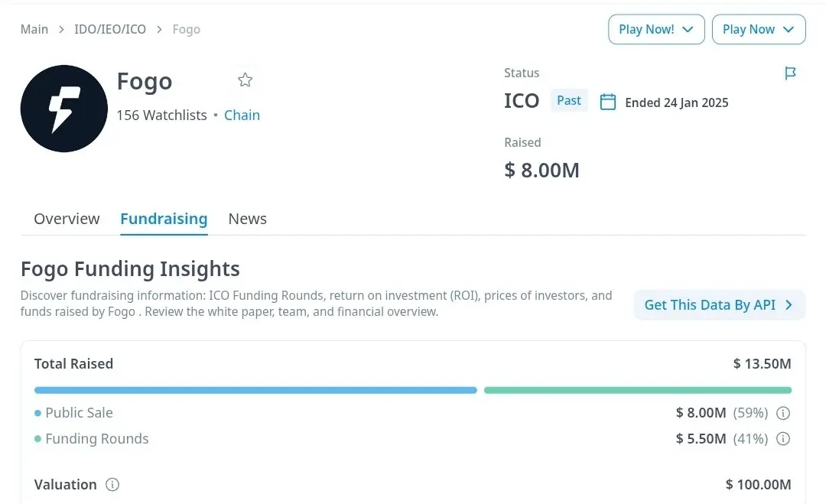Open the Funding Rounds info icon
The height and width of the screenshot is (504, 826).
click(783, 439)
